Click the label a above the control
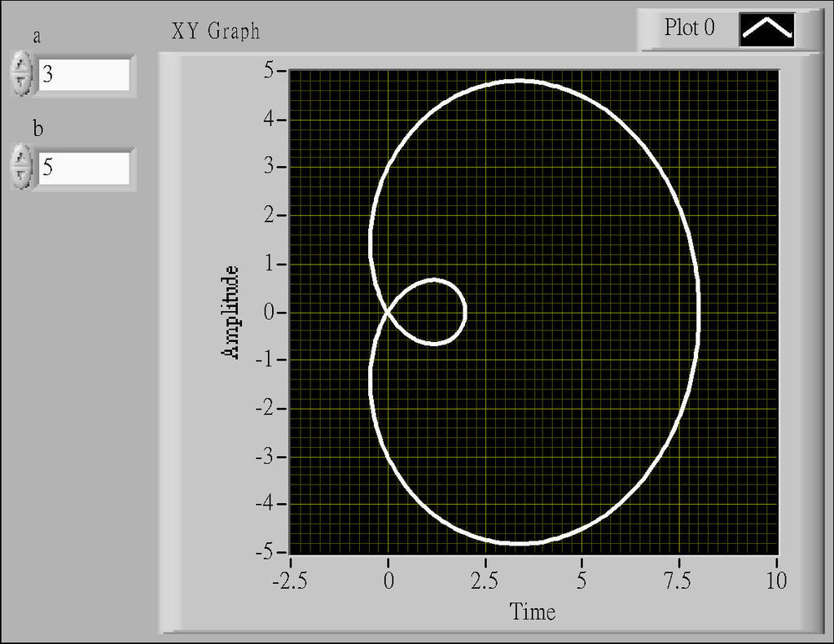Viewport: 834px width, 644px height. click(37, 36)
